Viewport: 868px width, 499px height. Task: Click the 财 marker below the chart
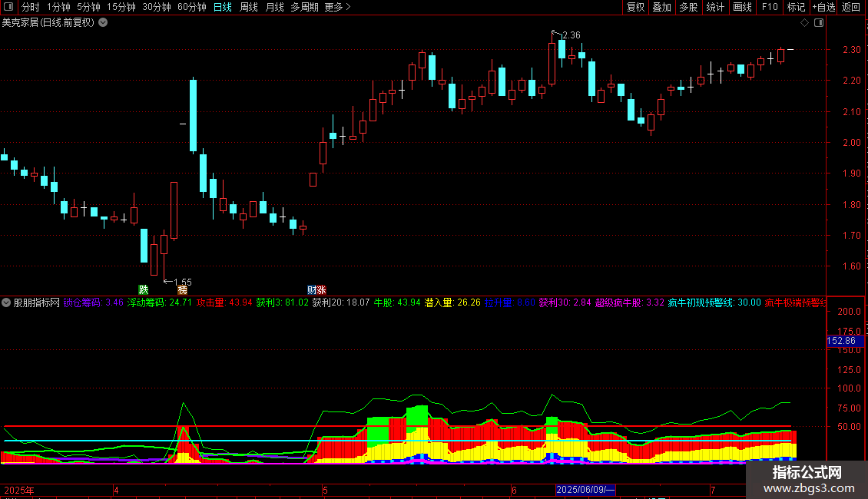tap(312, 290)
